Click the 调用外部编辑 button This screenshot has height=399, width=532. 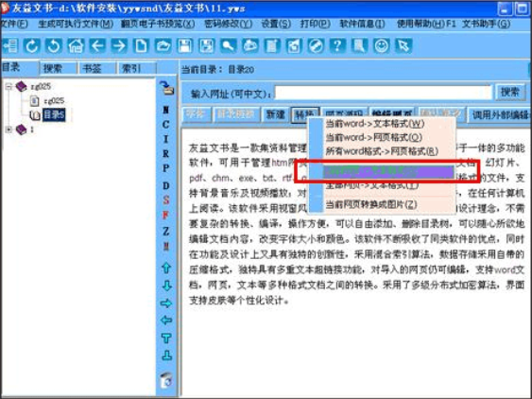500,115
